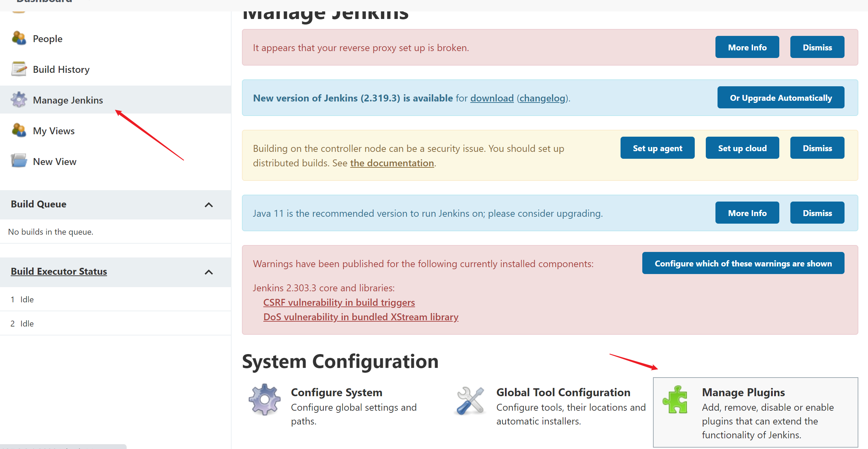Open the Build Executor Status link
Screen dimensions: 868x449
point(59,271)
